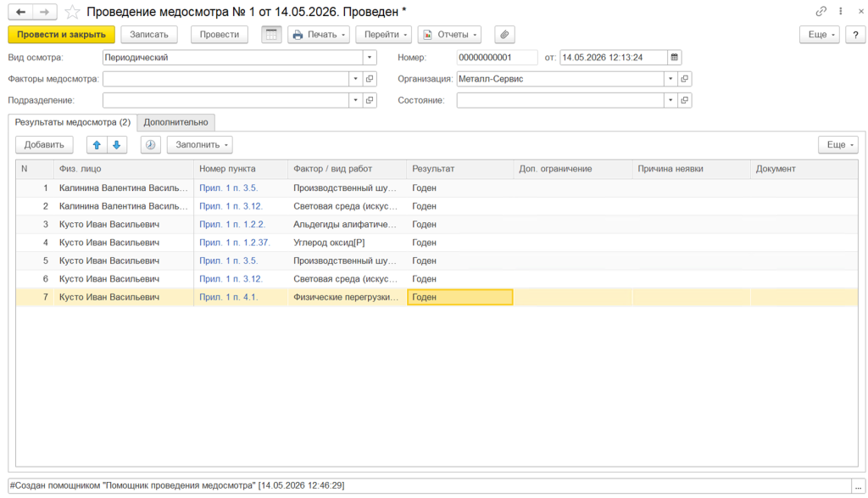868x498 pixels.
Task: Switch to Результаты медосмотра tab
Action: tap(73, 122)
